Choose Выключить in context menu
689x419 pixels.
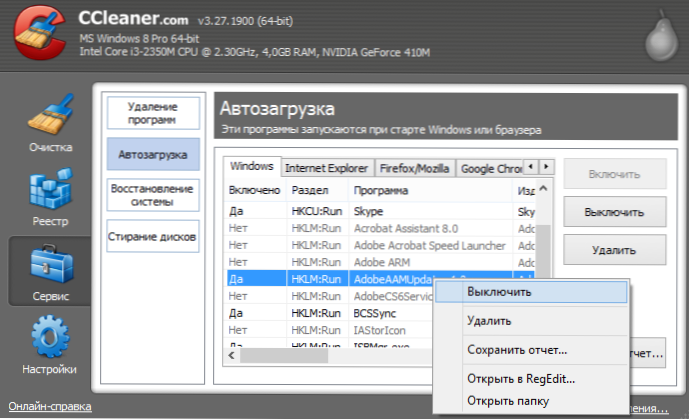(531, 292)
